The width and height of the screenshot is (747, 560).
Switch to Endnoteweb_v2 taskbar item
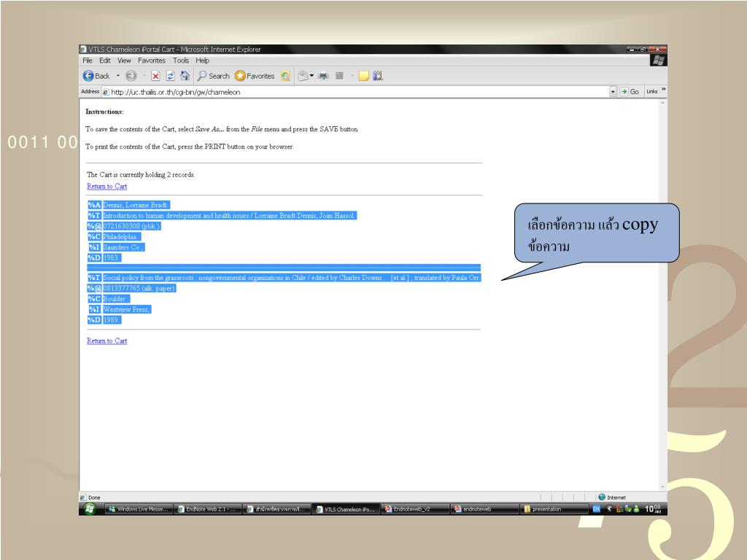415,509
